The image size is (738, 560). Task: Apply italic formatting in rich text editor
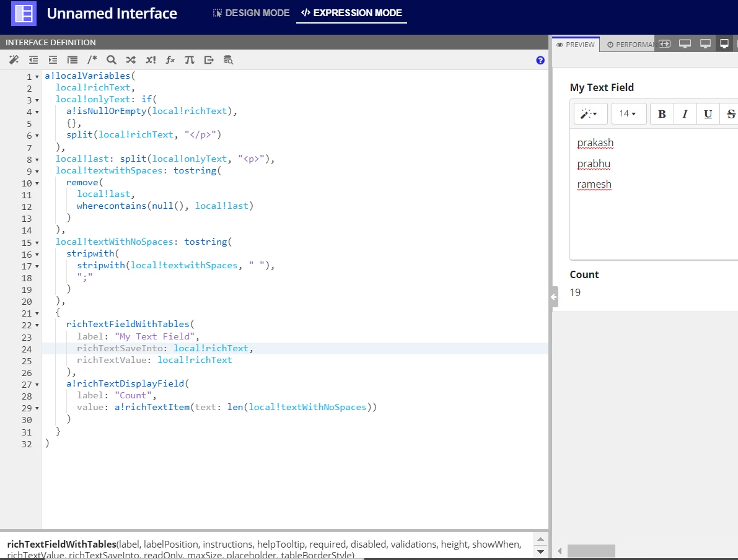(685, 114)
